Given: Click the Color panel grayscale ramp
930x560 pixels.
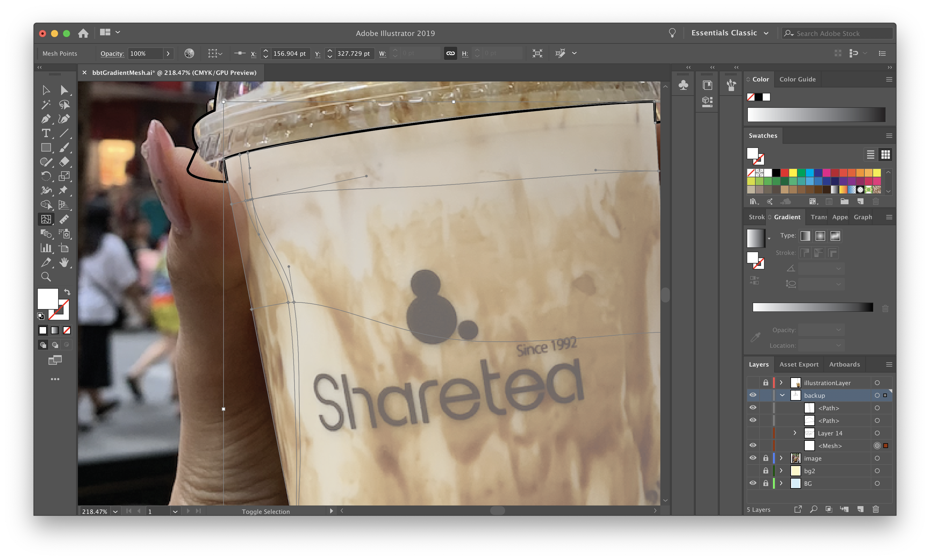Looking at the screenshot, I should point(816,115).
